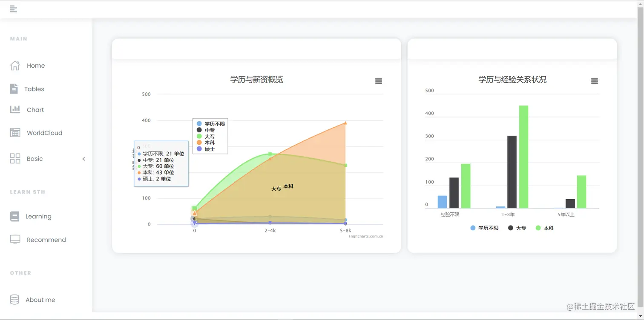Click the Highcharts.com.cn credits link
The width and height of the screenshot is (644, 320).
(366, 236)
